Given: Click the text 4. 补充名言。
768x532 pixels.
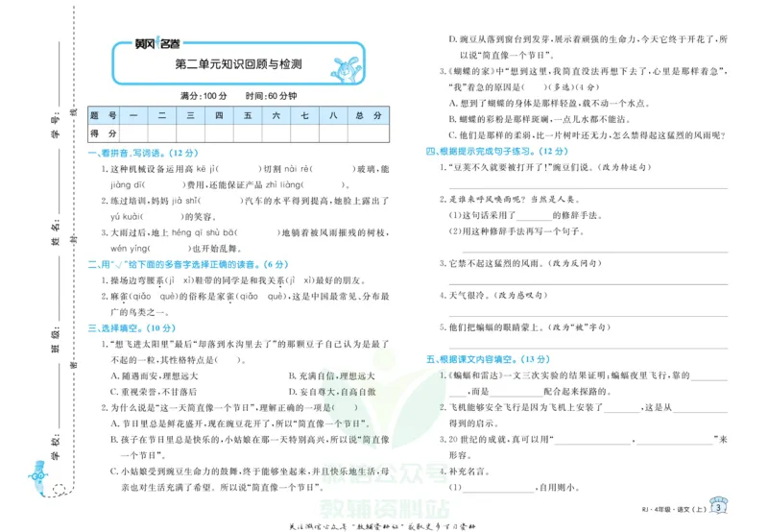Looking at the screenshot, I should 465,472.
